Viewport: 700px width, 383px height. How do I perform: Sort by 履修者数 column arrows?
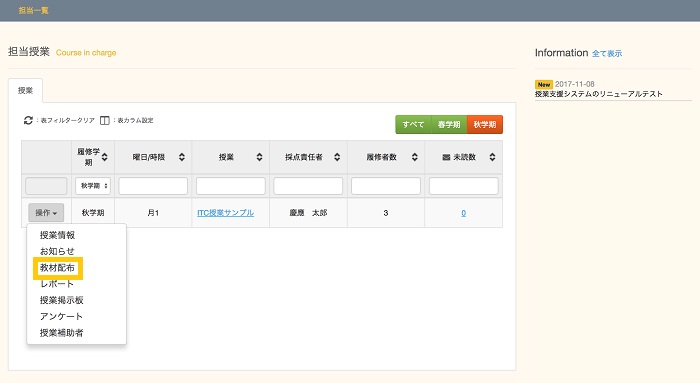point(415,157)
